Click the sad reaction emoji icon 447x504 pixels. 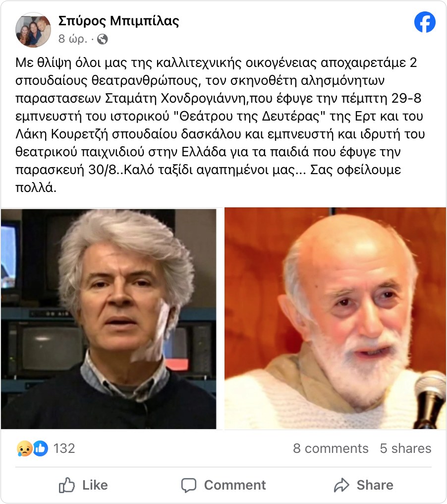point(24,448)
